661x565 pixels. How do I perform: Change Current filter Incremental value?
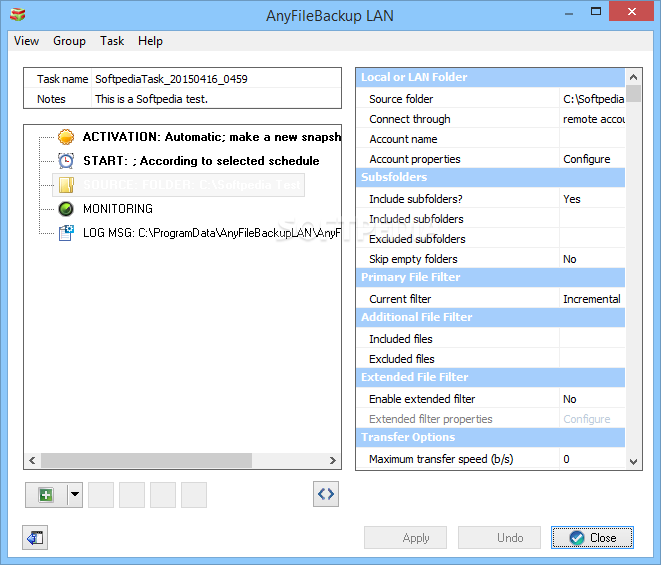[x=592, y=299]
